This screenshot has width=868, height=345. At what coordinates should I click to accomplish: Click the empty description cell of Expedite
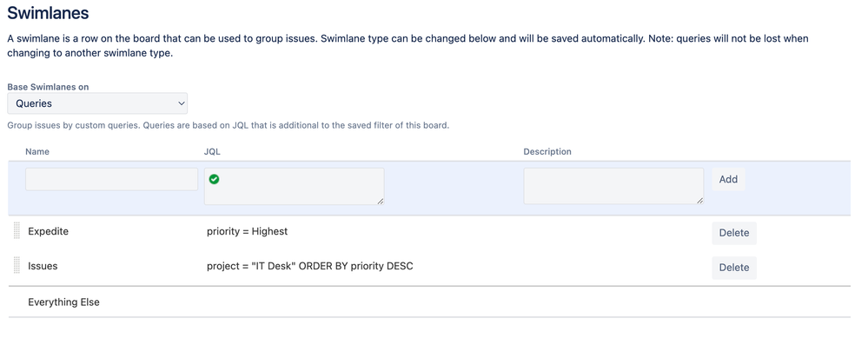point(613,232)
